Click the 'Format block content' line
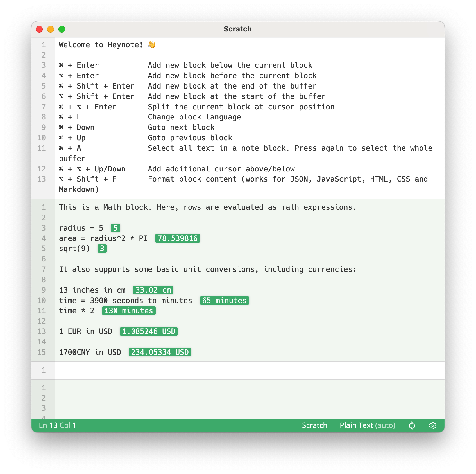This screenshot has height=474, width=476. (243, 184)
